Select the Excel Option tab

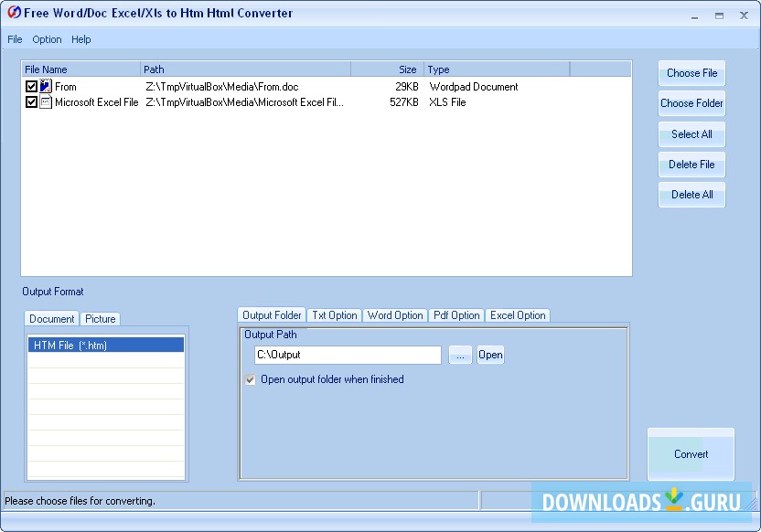pos(518,315)
